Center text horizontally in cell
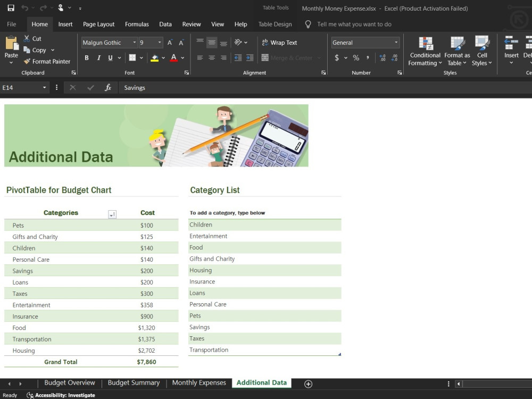This screenshot has height=399, width=532. coord(211,57)
